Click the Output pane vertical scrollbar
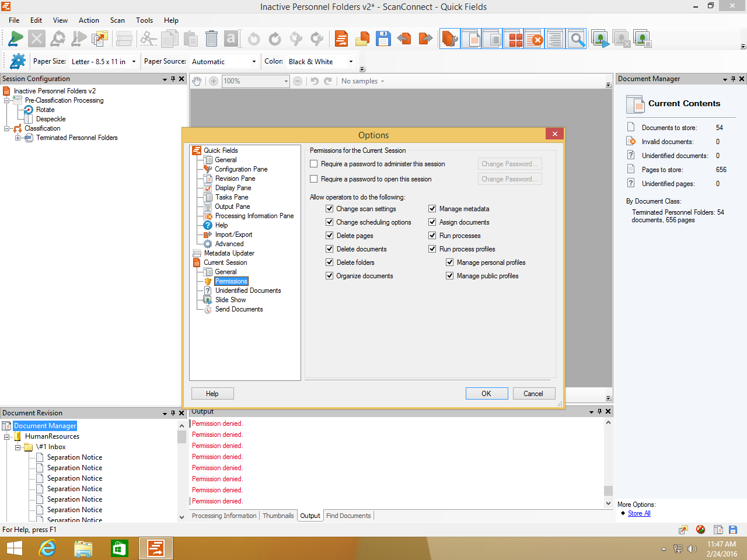 pos(608,461)
